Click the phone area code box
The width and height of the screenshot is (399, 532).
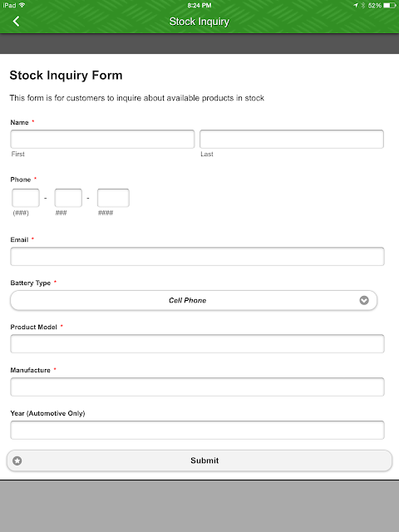tap(26, 198)
